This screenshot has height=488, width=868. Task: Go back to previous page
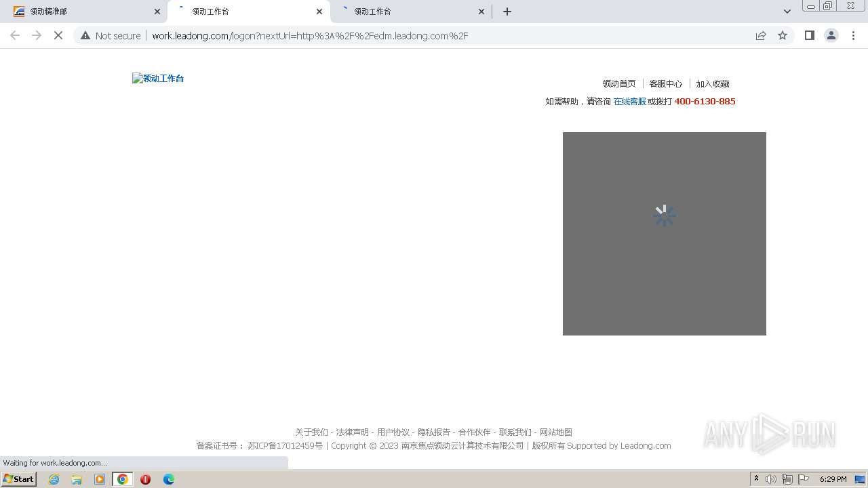(x=15, y=35)
